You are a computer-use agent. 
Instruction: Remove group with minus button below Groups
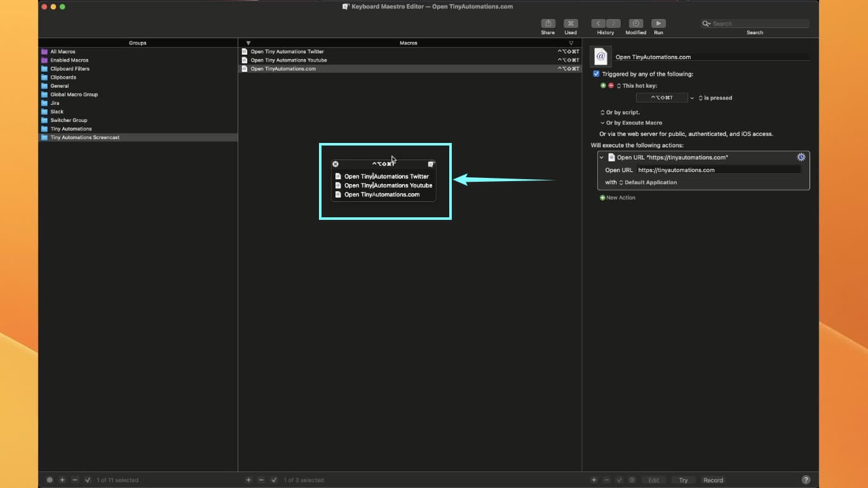[x=74, y=480]
